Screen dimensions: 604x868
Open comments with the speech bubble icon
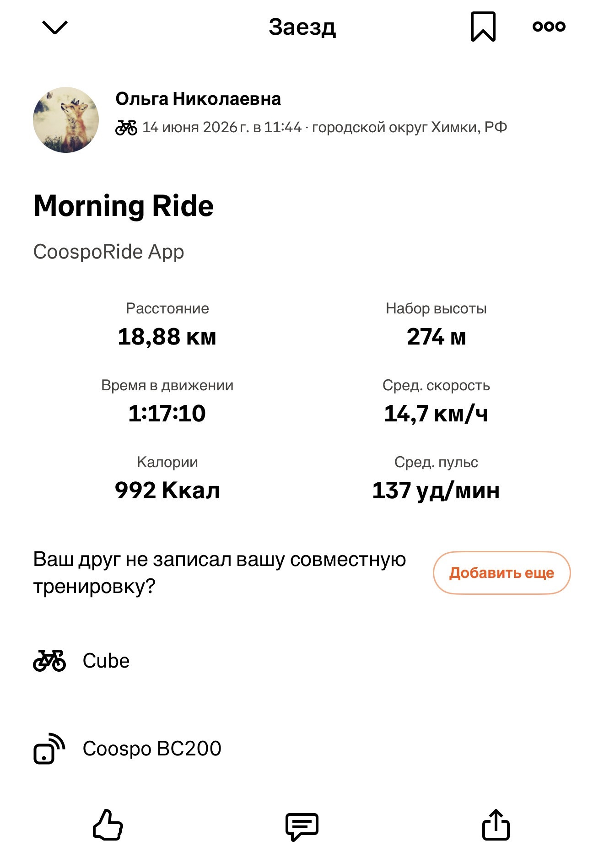pyautogui.click(x=302, y=826)
